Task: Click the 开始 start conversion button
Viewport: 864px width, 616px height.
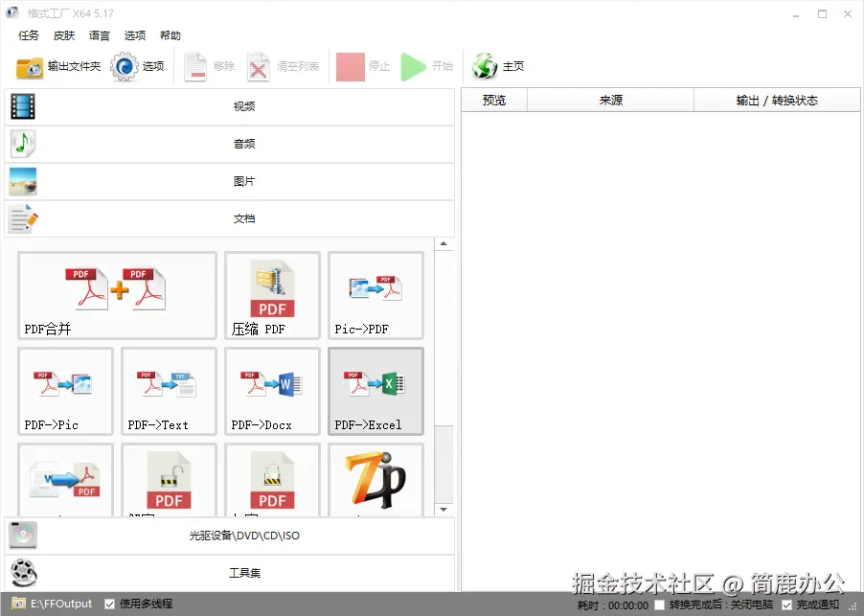Action: 426,65
